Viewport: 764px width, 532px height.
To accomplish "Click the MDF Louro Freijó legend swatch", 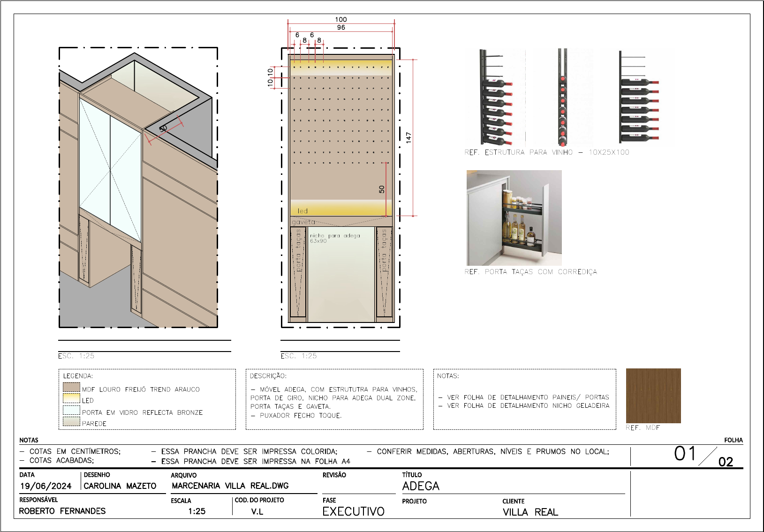I will pyautogui.click(x=71, y=387).
